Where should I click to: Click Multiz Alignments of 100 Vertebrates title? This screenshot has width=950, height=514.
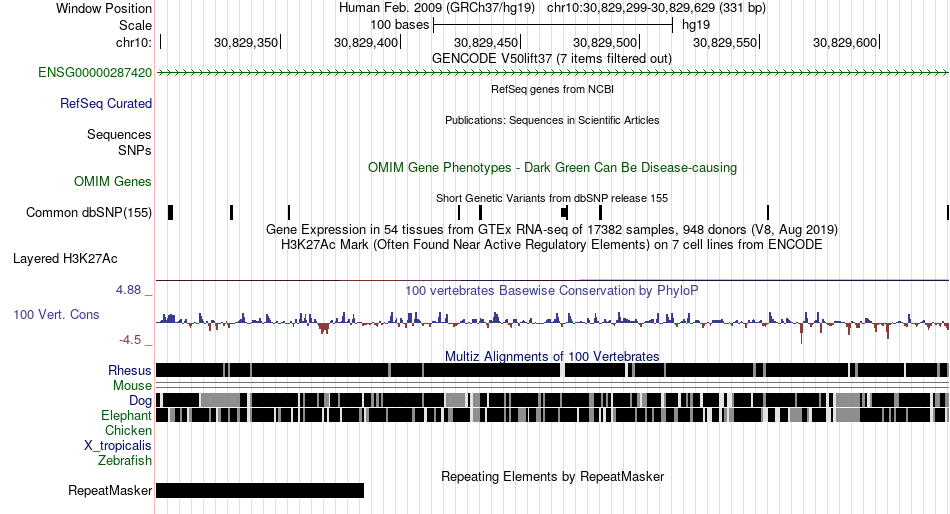[552, 356]
